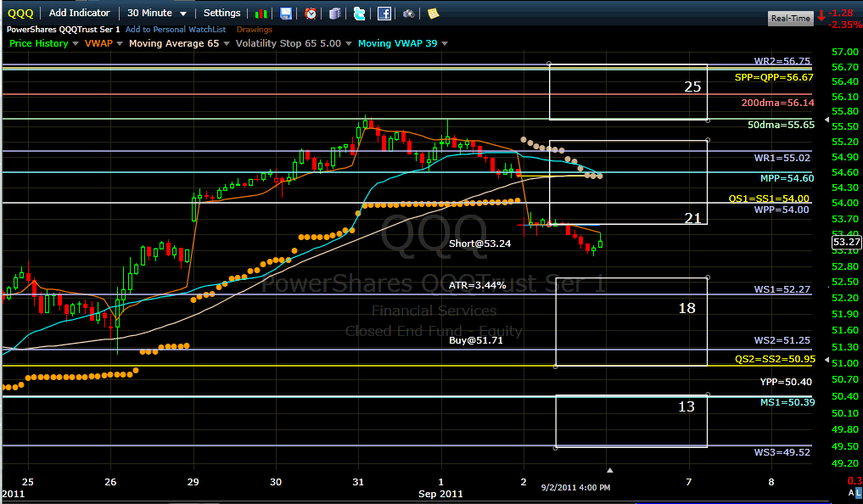Click the WS2=51.25 level label
The width and height of the screenshot is (863, 504).
pos(782,340)
